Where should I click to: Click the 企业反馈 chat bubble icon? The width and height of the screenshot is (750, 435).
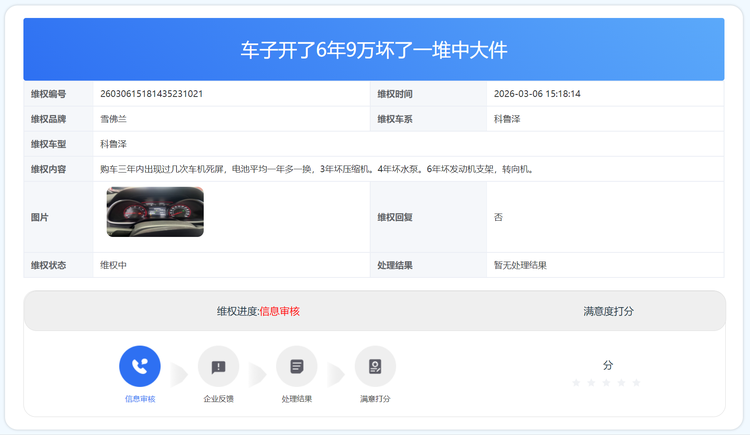tap(218, 366)
